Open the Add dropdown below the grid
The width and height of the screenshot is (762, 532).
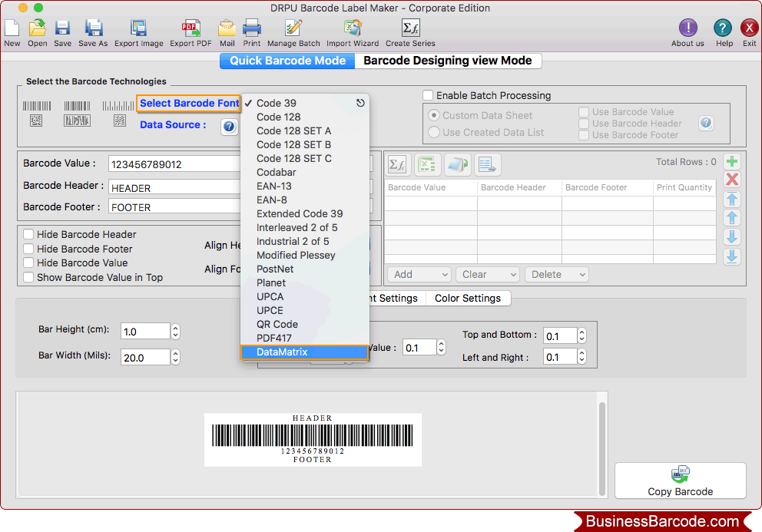coord(418,274)
